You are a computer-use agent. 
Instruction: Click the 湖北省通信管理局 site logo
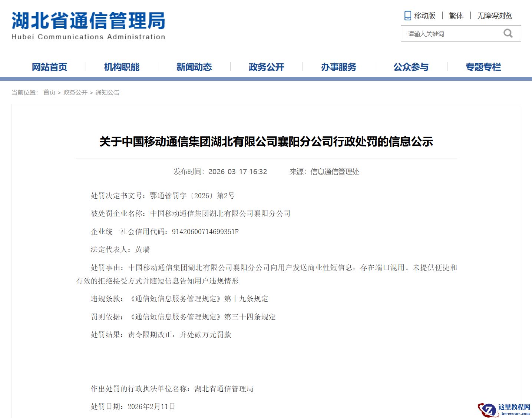click(88, 25)
